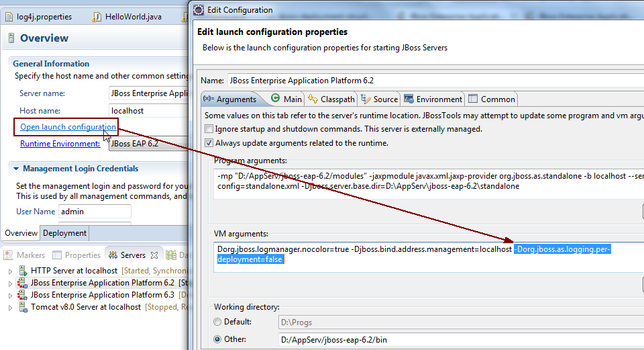
Task: Expand the Tomcat v8.0 Server node
Action: pos(10,308)
